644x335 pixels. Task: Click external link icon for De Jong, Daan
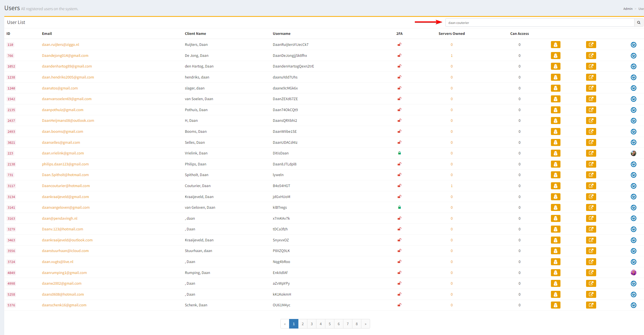[591, 56]
